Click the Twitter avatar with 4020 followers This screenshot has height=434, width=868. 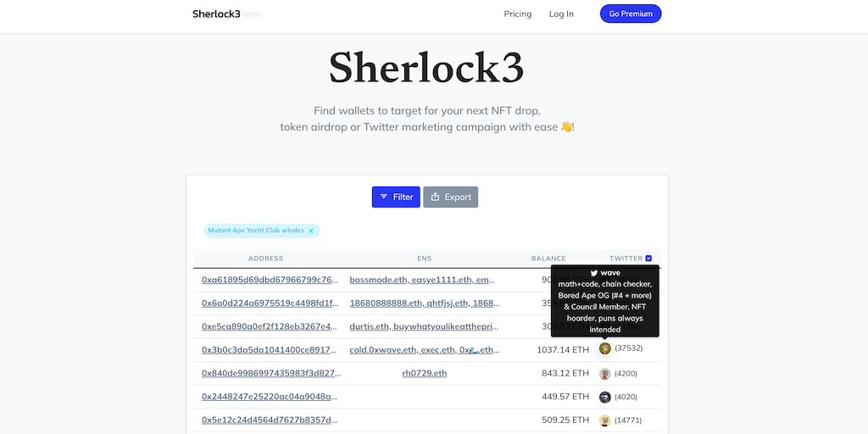tap(605, 397)
